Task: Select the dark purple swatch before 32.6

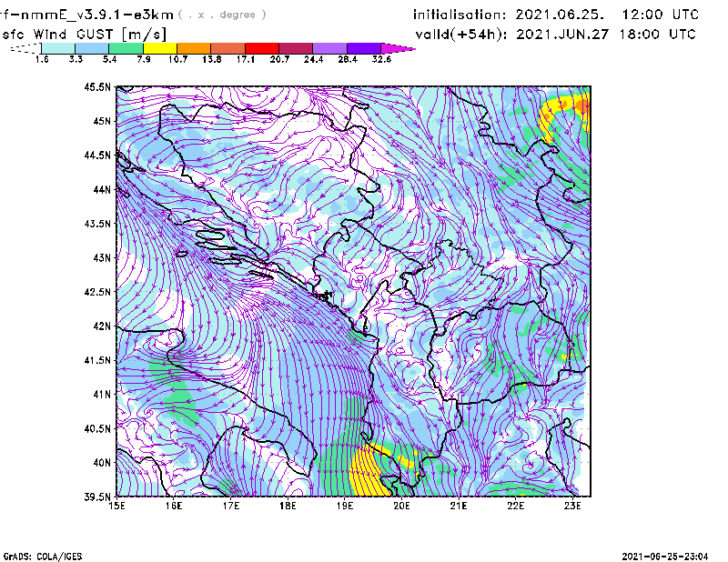Action: (363, 47)
